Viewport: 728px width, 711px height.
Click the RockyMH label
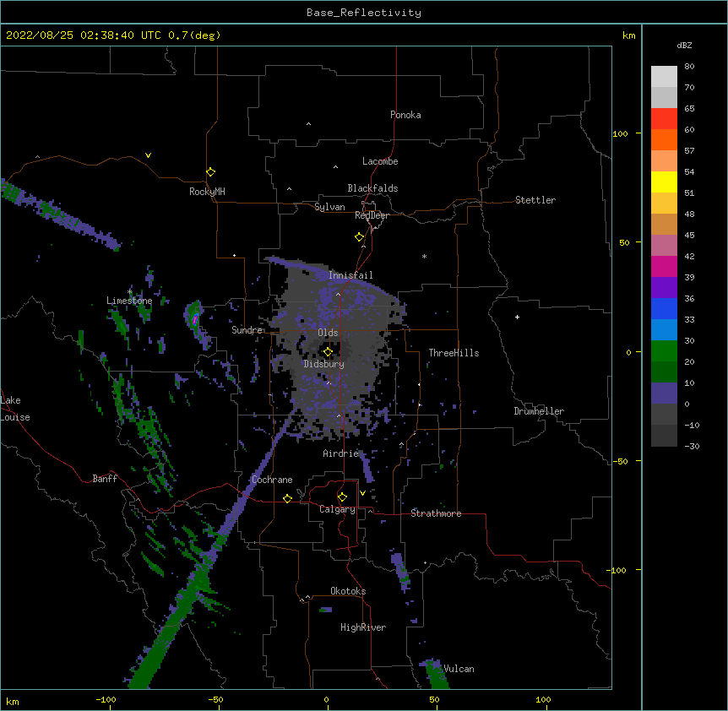click(x=207, y=191)
